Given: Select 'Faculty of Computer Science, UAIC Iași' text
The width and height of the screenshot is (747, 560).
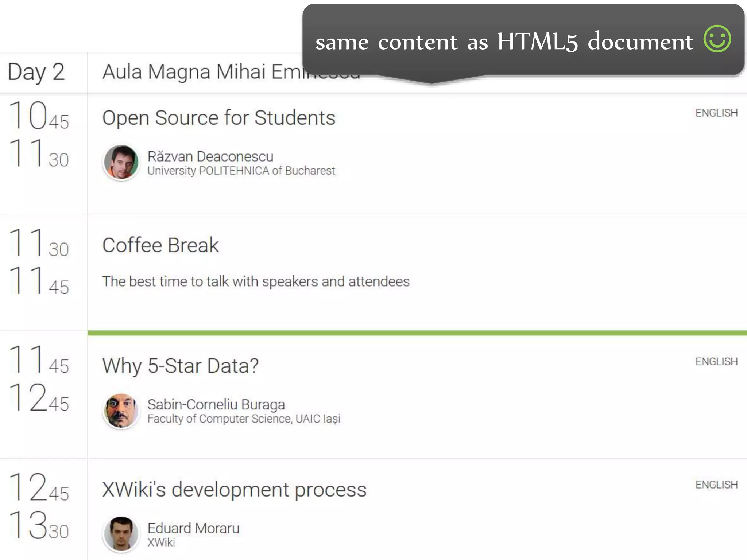Looking at the screenshot, I should (244, 419).
